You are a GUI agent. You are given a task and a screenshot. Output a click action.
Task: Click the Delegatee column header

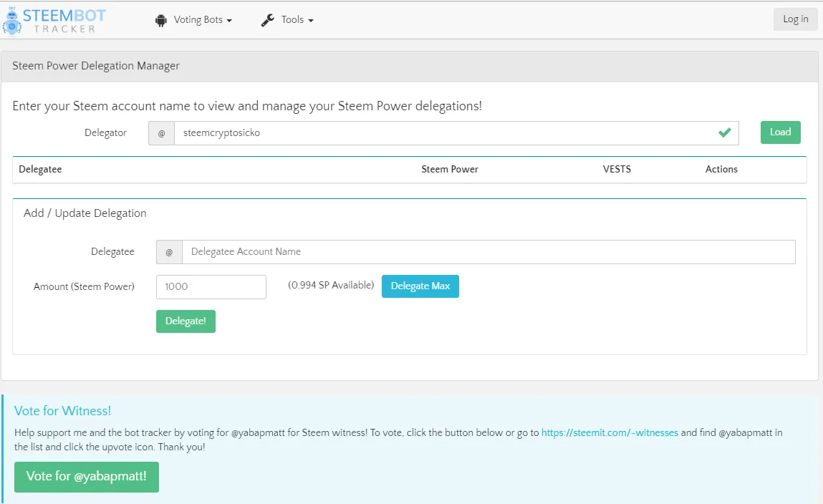[x=40, y=170]
